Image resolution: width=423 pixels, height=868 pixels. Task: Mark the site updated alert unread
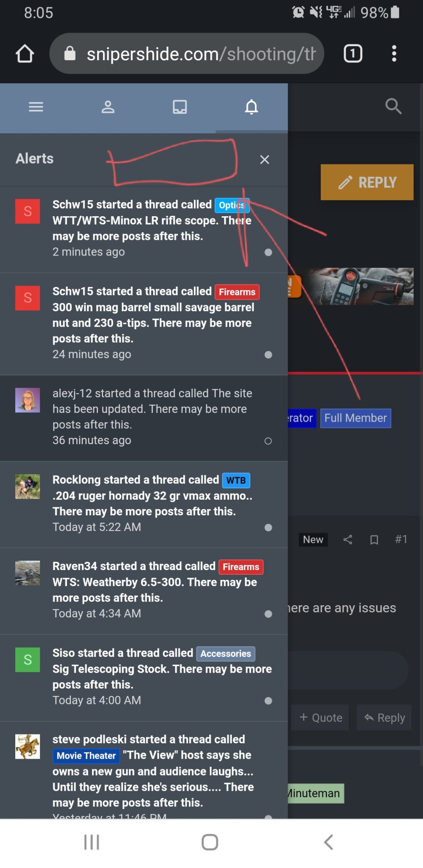[x=268, y=441]
